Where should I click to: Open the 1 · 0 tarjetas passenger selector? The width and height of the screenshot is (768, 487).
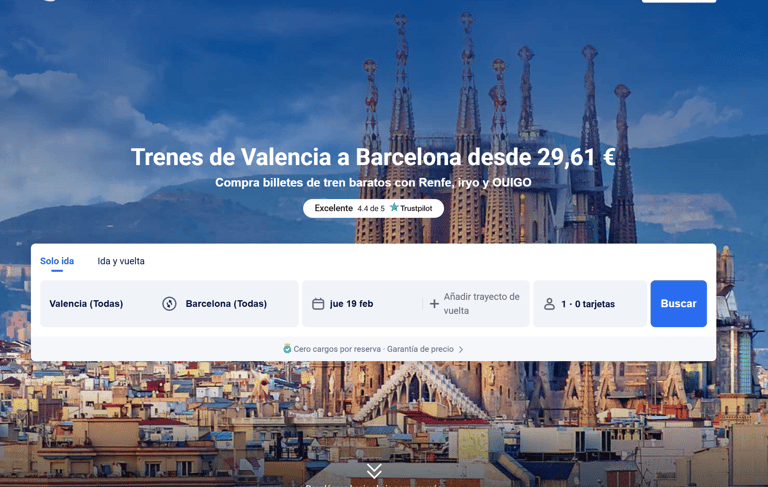pos(590,304)
